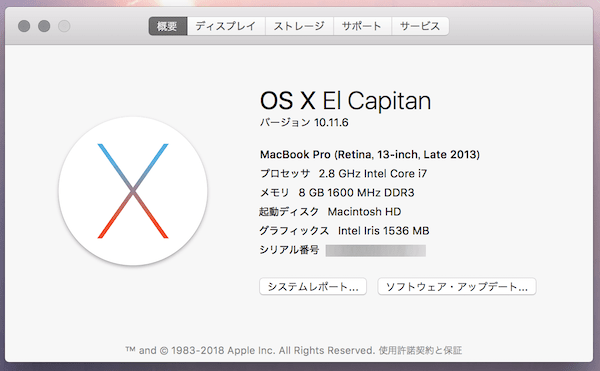
Task: Go to the サポート tab
Action: pyautogui.click(x=362, y=26)
